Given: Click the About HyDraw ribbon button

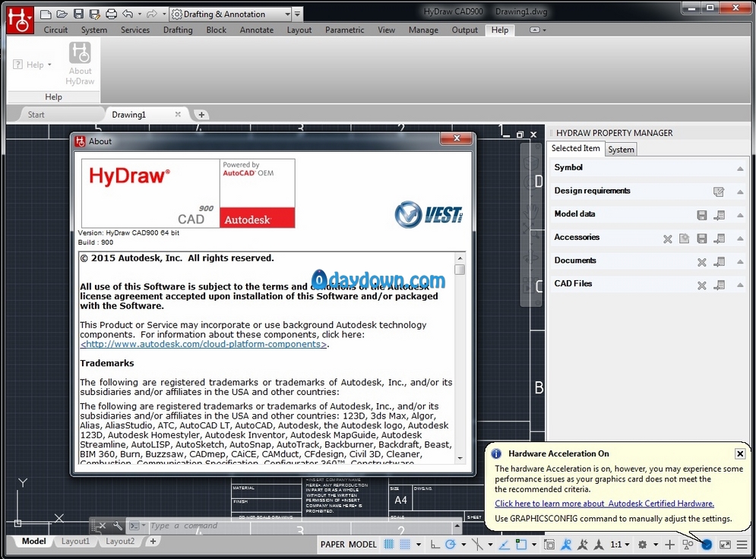Looking at the screenshot, I should click(80, 64).
